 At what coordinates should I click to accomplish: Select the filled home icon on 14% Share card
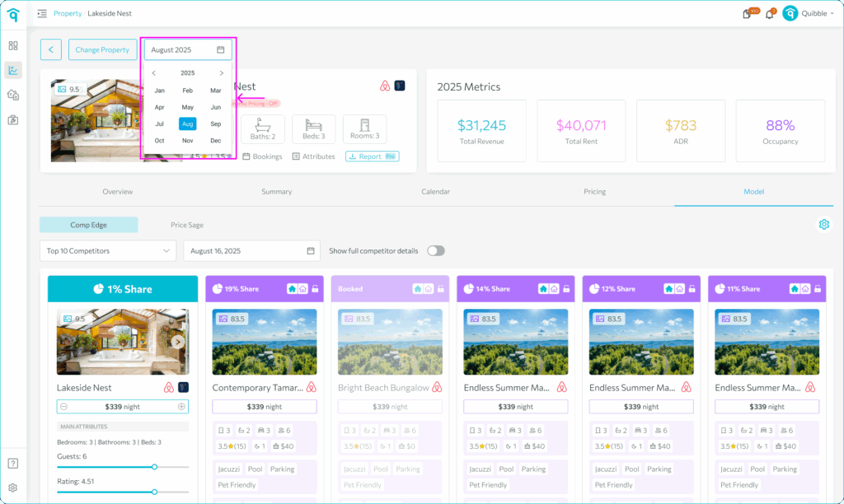(543, 289)
